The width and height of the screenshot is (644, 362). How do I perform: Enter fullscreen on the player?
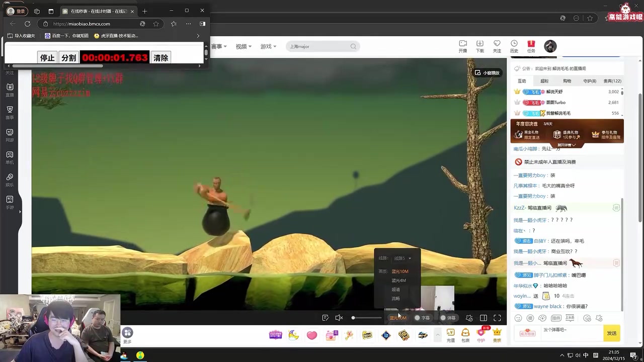[x=497, y=318]
